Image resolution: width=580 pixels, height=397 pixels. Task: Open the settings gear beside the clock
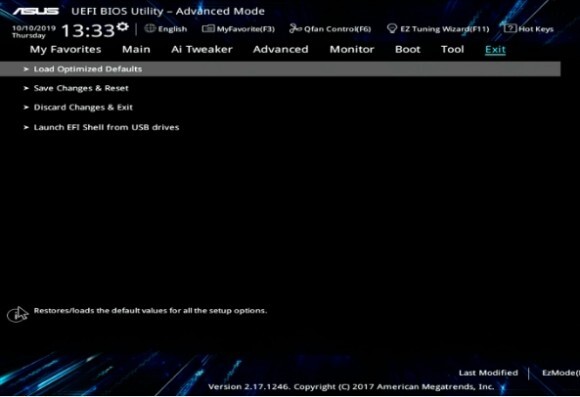[x=122, y=27]
